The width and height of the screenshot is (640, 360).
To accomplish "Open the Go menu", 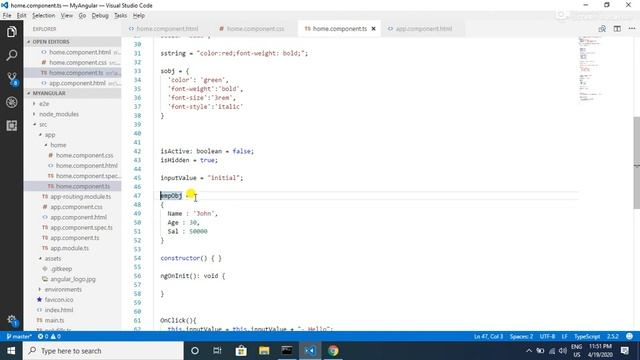I will click(82, 16).
